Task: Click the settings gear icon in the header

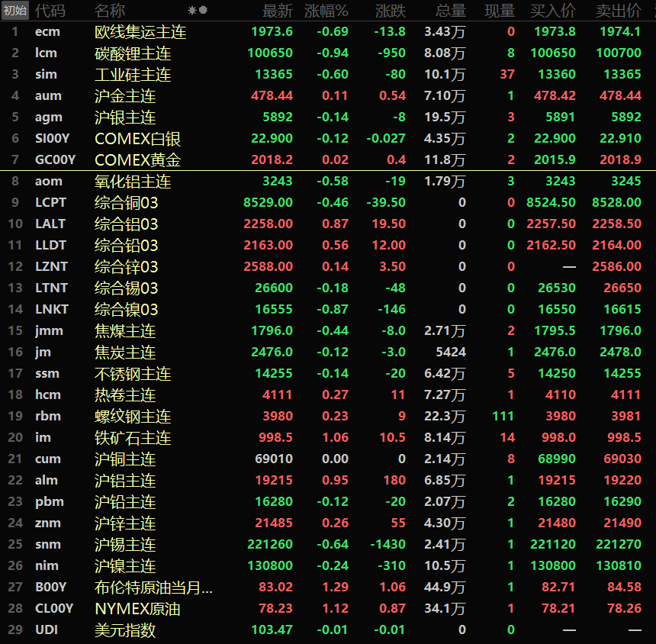Action: pos(192,11)
